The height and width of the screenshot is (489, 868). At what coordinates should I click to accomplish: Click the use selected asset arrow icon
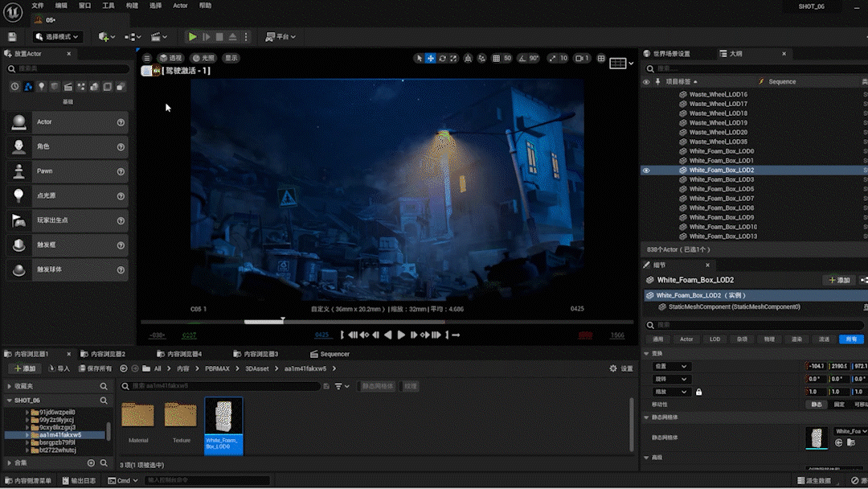pos(838,442)
